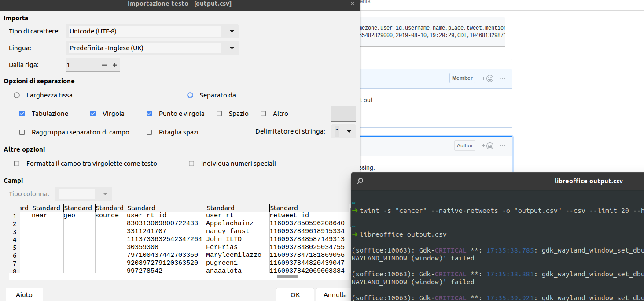Open the more-options menu next to Author badge
This screenshot has height=301, width=644.
click(502, 145)
